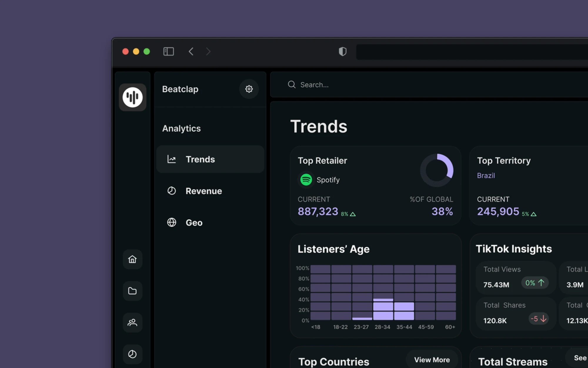Click the Search field
Image resolution: width=588 pixels, height=368 pixels.
429,85
